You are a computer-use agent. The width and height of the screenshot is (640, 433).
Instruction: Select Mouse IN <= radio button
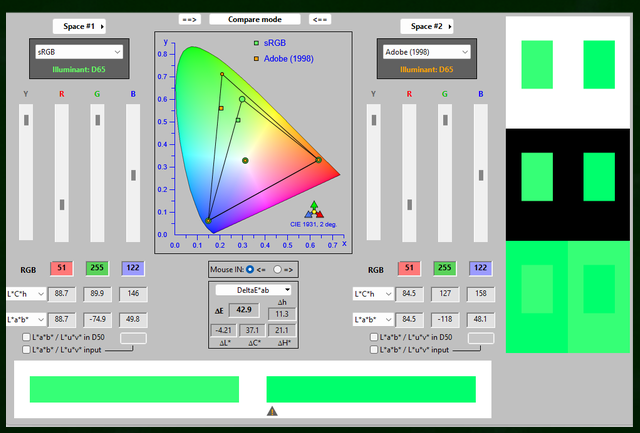(x=250, y=269)
